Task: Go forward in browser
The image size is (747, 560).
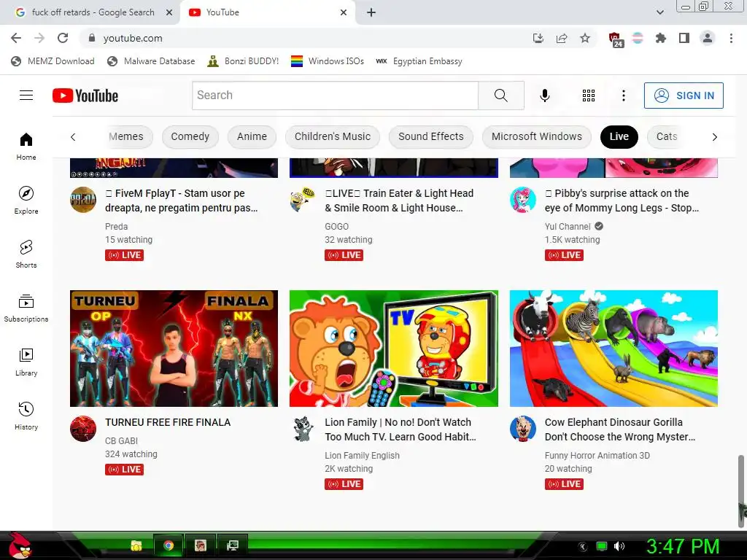Action: (x=39, y=38)
